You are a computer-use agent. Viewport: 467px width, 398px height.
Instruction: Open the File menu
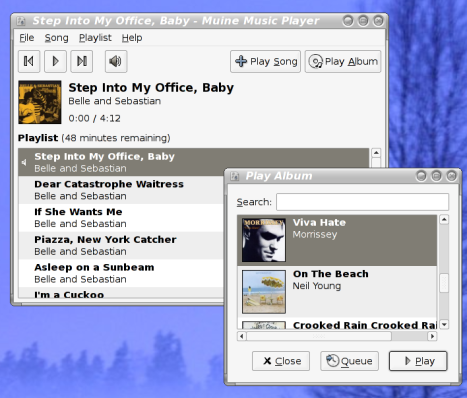27,38
